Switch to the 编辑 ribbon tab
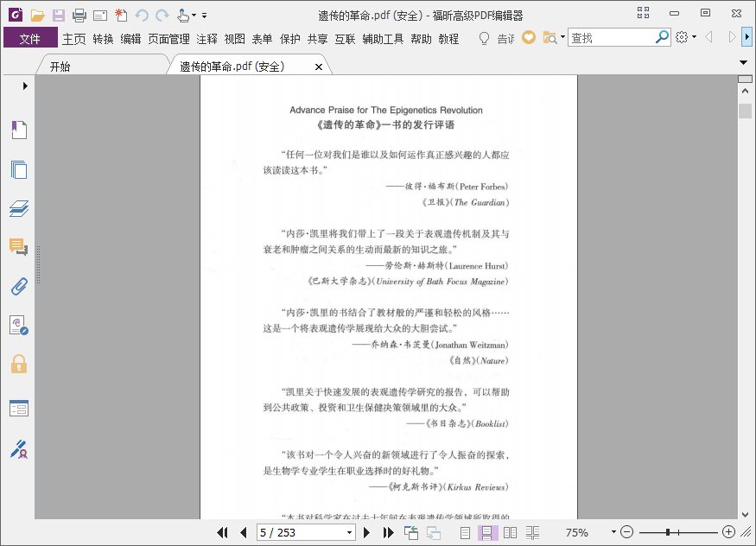 click(x=130, y=39)
